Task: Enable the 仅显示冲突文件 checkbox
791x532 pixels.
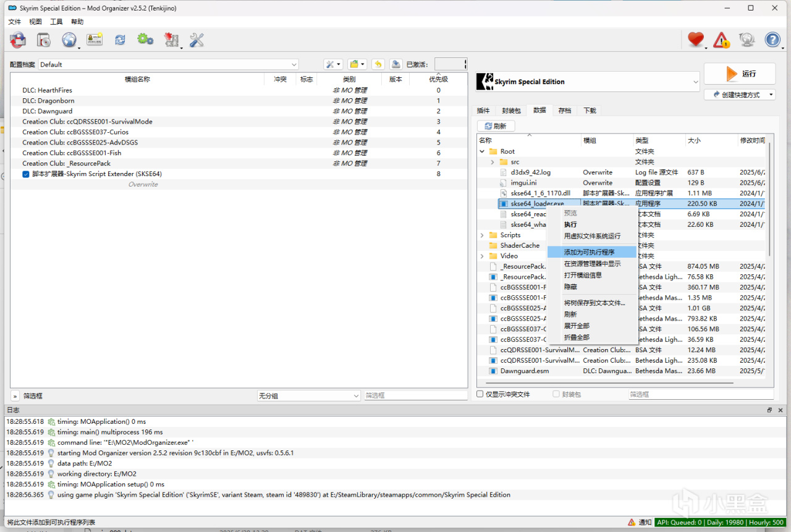Action: (480, 394)
